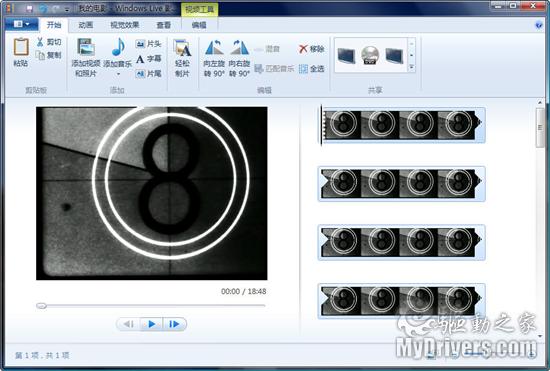550x371 pixels.
Task: Click the preview seek bar handle
Action: coord(41,306)
